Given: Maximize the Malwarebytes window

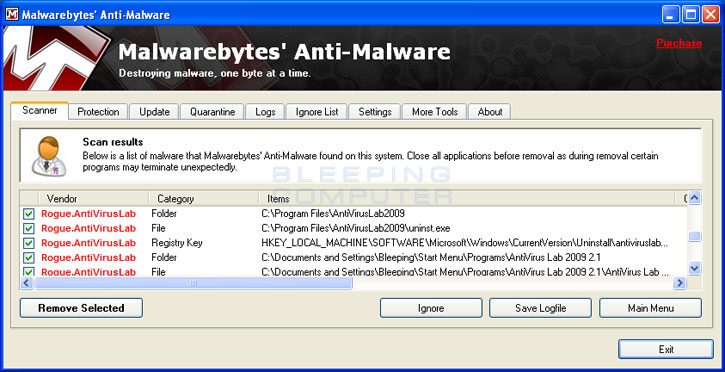Looking at the screenshot, I should (x=690, y=14).
